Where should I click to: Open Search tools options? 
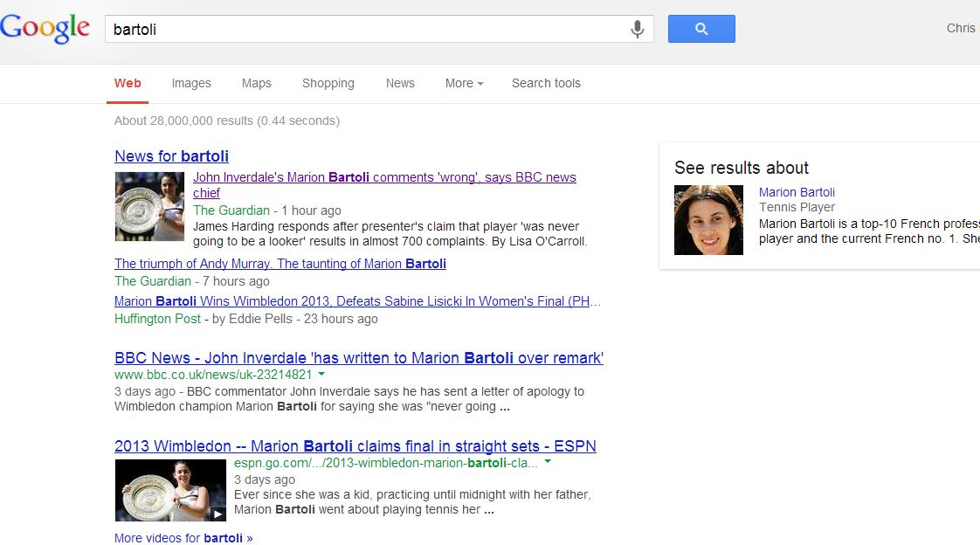click(546, 83)
